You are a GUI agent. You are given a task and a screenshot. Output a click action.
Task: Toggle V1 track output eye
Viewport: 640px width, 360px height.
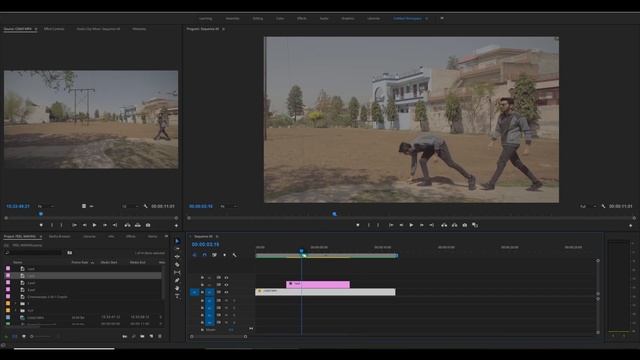[x=226, y=292]
